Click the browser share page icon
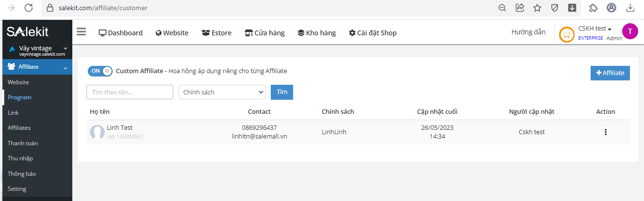644x201 pixels. (x=520, y=8)
